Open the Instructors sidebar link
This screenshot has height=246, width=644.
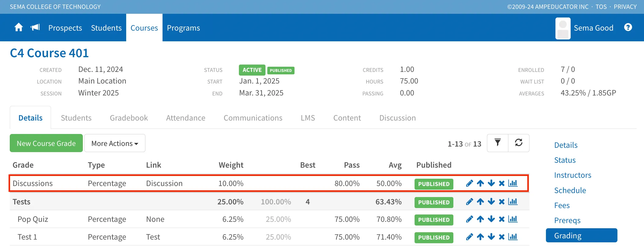coord(573,175)
